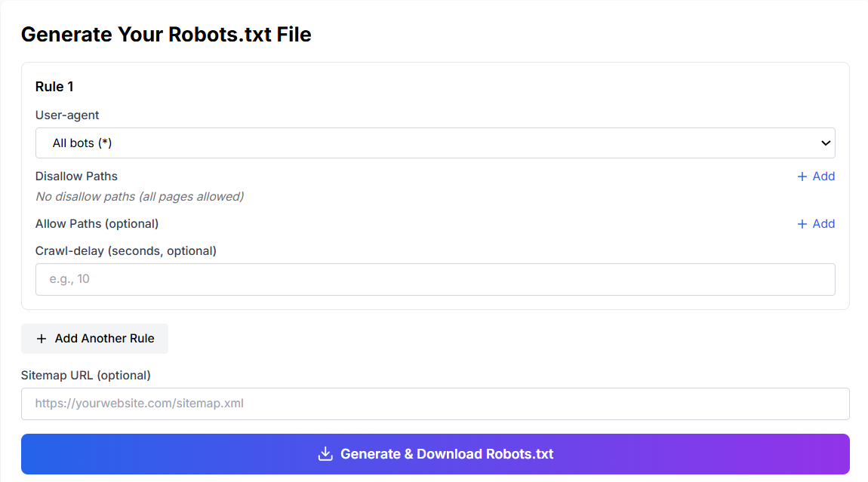This screenshot has height=482, width=868.
Task: Click inside the Crawl-delay field
Action: tap(435, 279)
